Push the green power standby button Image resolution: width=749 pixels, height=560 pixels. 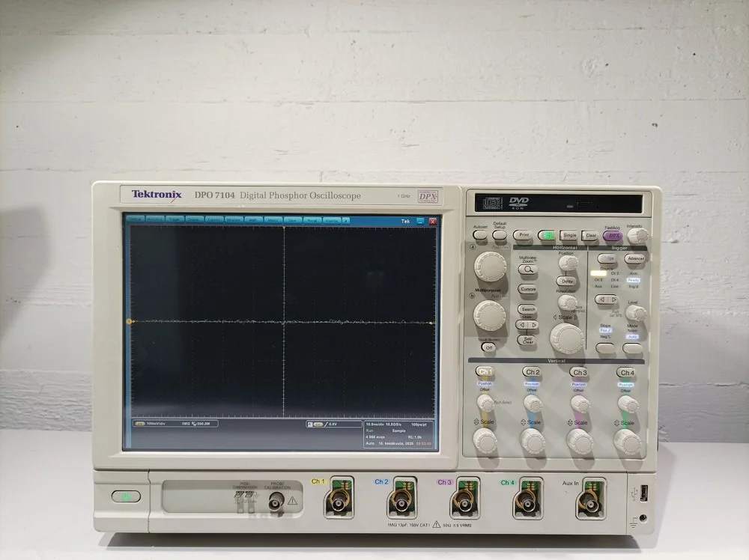point(126,496)
